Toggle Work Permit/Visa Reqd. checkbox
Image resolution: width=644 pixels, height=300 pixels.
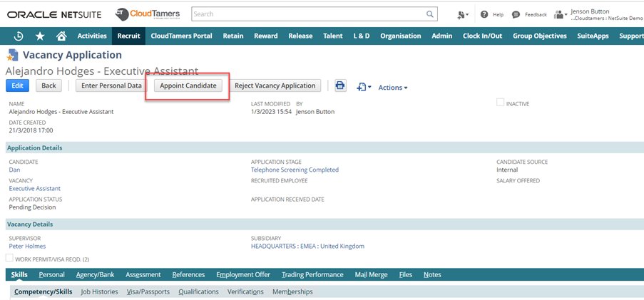click(9, 258)
